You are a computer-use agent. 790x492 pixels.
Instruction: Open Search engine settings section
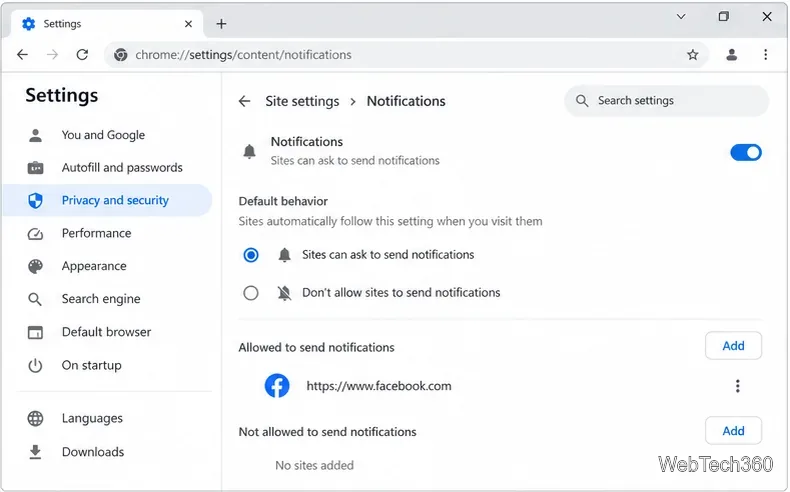click(x=107, y=299)
